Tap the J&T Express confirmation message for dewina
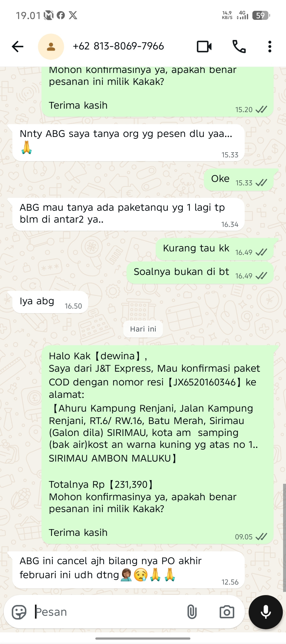Screen dimensions: 286x644 (158, 444)
